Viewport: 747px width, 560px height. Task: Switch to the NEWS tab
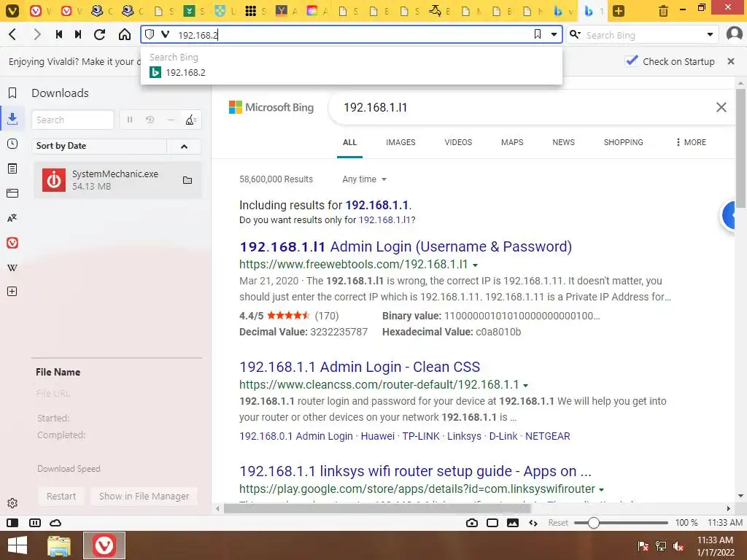[x=564, y=142]
